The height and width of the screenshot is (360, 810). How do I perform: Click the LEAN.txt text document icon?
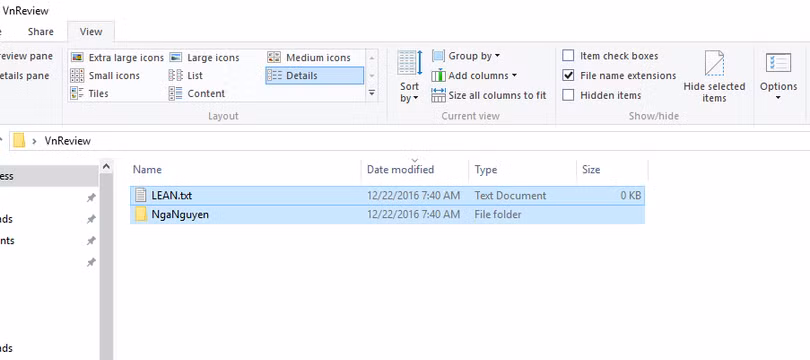pos(141,196)
